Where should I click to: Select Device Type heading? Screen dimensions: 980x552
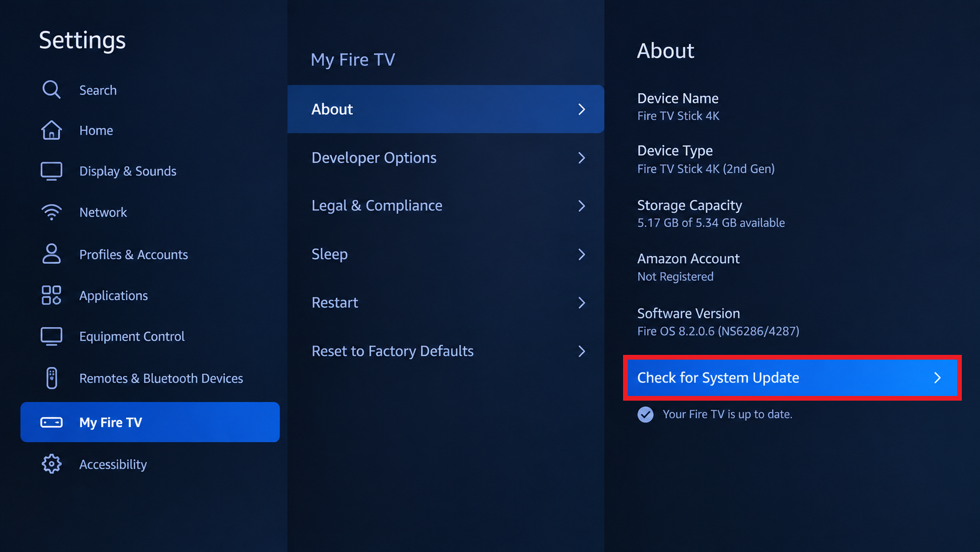(675, 151)
